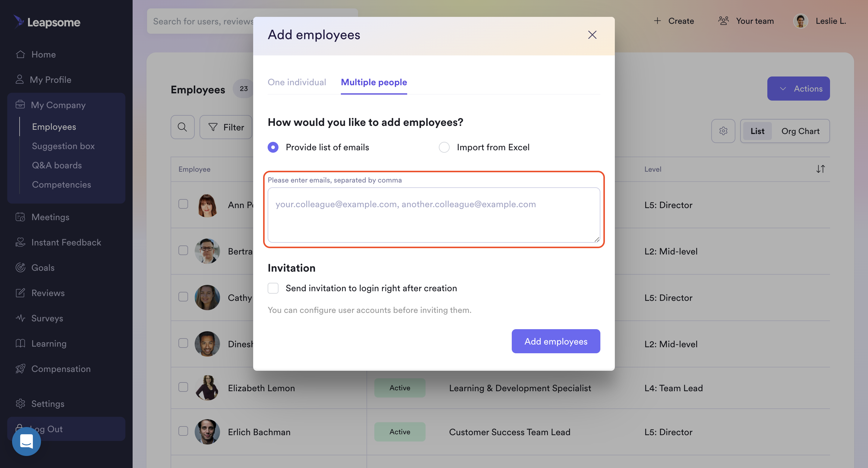Click the Create button in header

click(674, 21)
